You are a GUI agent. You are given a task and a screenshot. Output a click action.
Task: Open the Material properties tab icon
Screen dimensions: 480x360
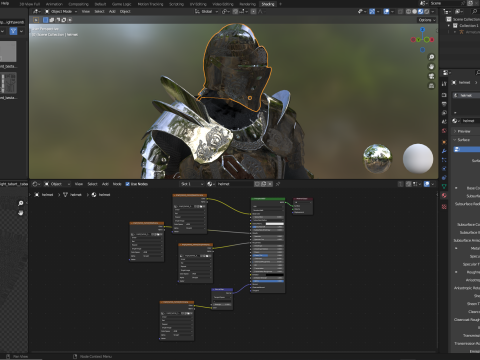click(x=444, y=196)
